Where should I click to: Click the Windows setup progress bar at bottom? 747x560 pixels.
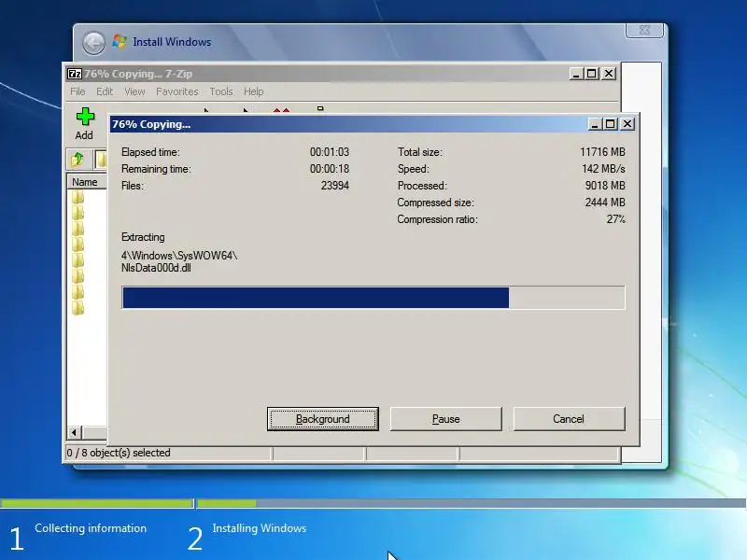click(373, 503)
